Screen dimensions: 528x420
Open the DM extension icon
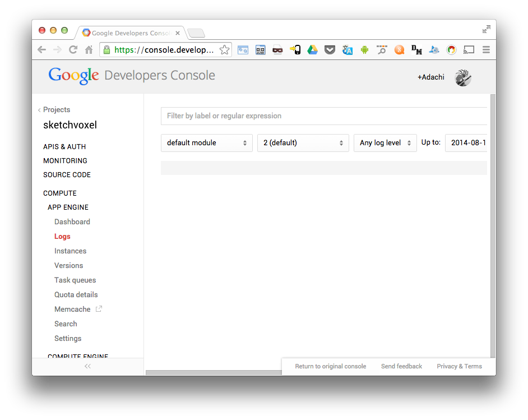[416, 50]
